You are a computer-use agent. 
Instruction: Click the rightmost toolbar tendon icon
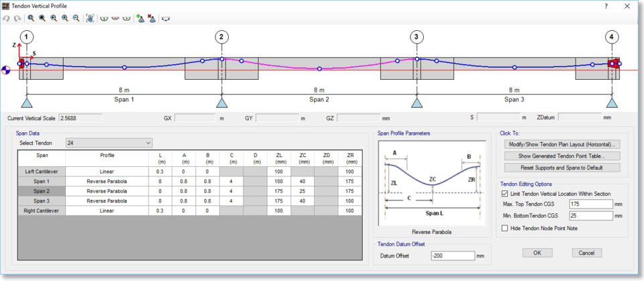click(166, 18)
